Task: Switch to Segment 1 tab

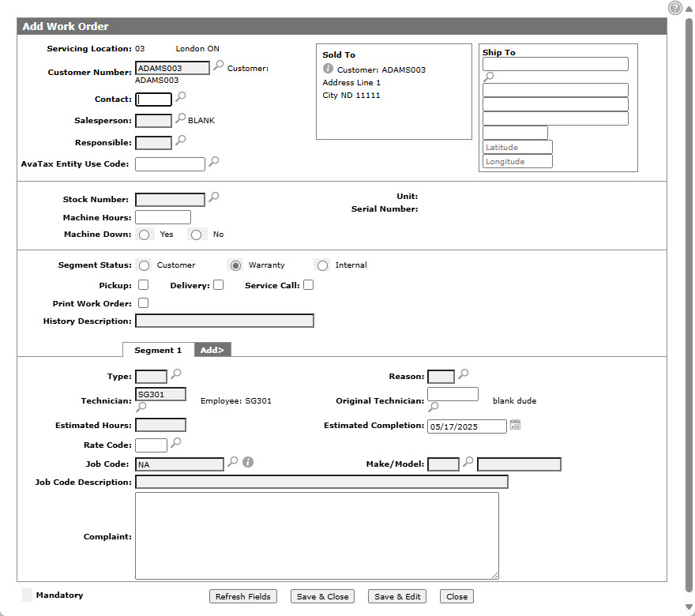Action: [x=158, y=350]
